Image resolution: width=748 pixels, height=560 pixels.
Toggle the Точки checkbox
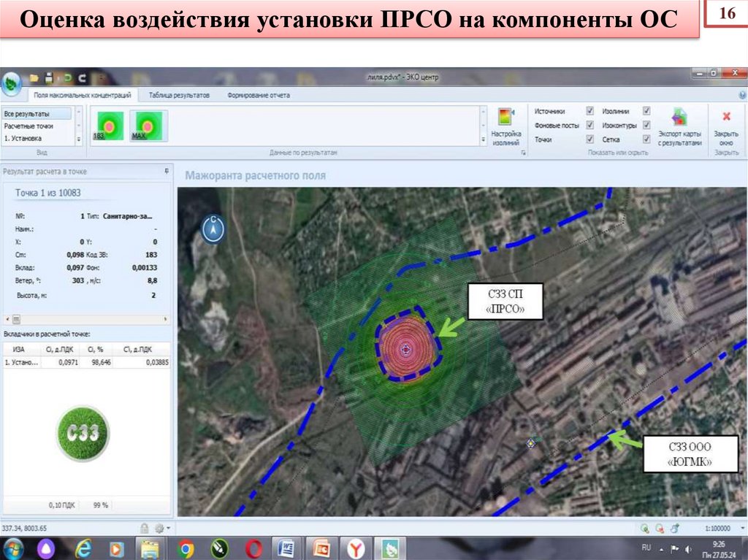589,139
